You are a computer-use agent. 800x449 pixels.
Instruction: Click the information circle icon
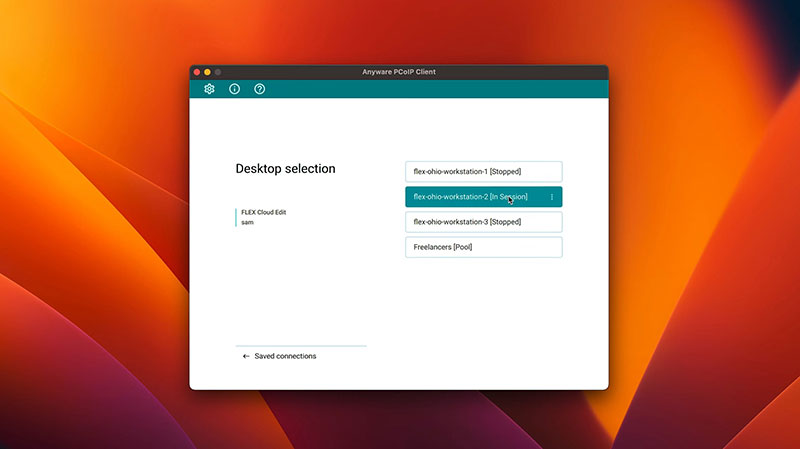click(235, 89)
